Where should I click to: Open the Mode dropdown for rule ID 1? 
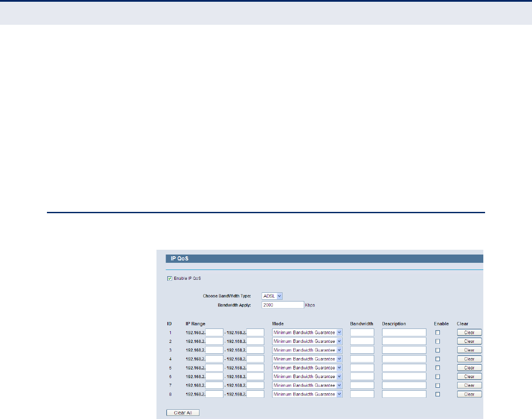point(307,332)
